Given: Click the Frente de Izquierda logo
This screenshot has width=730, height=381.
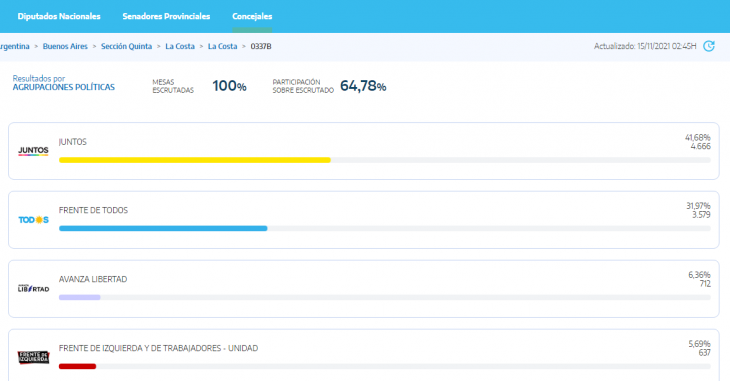Looking at the screenshot, I should (x=33, y=357).
